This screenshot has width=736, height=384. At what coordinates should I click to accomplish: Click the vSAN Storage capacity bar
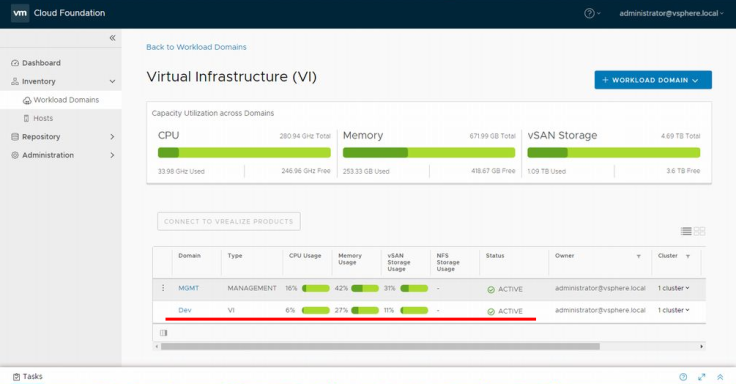point(613,153)
